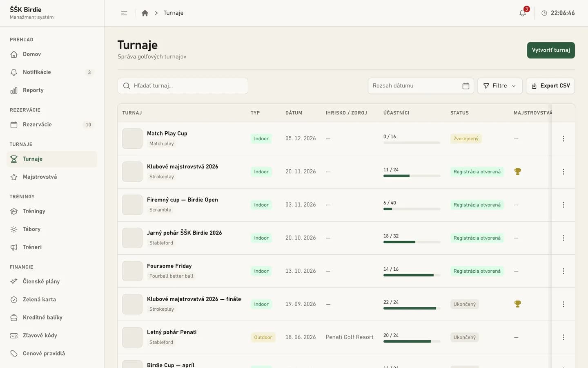This screenshot has height=368, width=588.
Task: Open Zelená karta page
Action: click(52, 300)
